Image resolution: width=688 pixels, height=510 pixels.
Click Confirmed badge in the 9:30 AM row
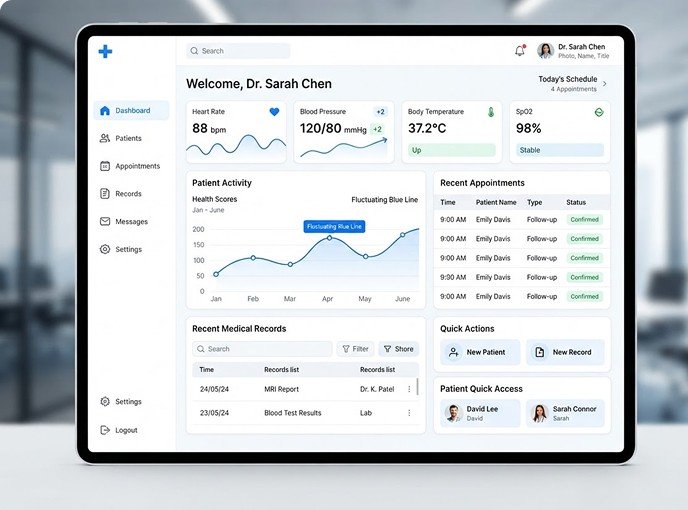click(x=584, y=277)
